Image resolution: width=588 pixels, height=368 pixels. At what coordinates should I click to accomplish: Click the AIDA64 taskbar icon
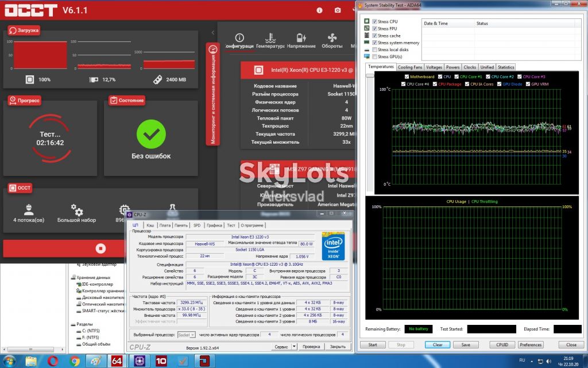pos(117,361)
